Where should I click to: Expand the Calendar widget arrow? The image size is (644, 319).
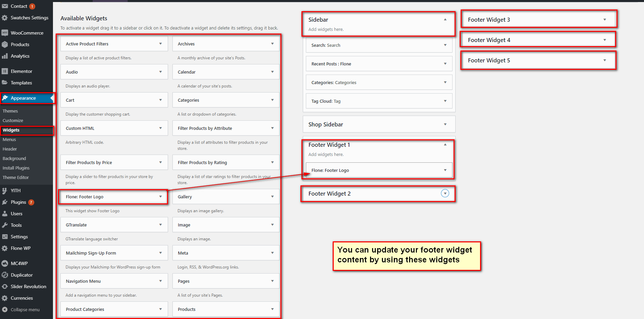(272, 72)
